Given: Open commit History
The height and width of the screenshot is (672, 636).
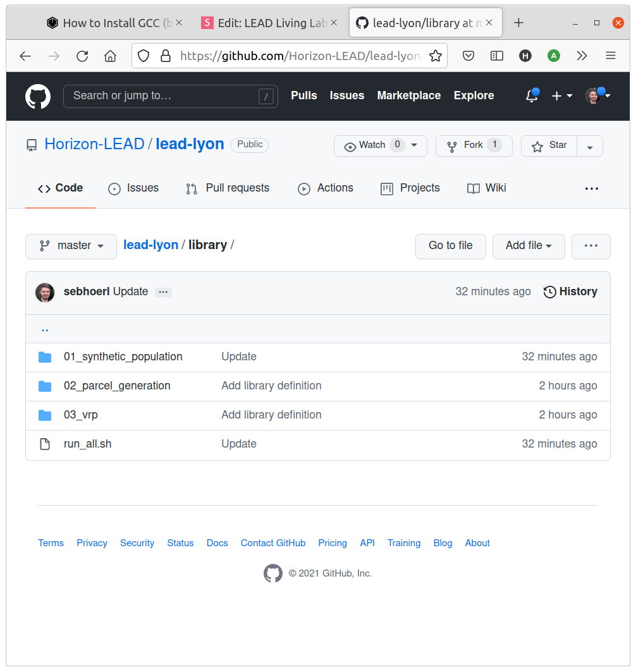Looking at the screenshot, I should click(x=570, y=291).
